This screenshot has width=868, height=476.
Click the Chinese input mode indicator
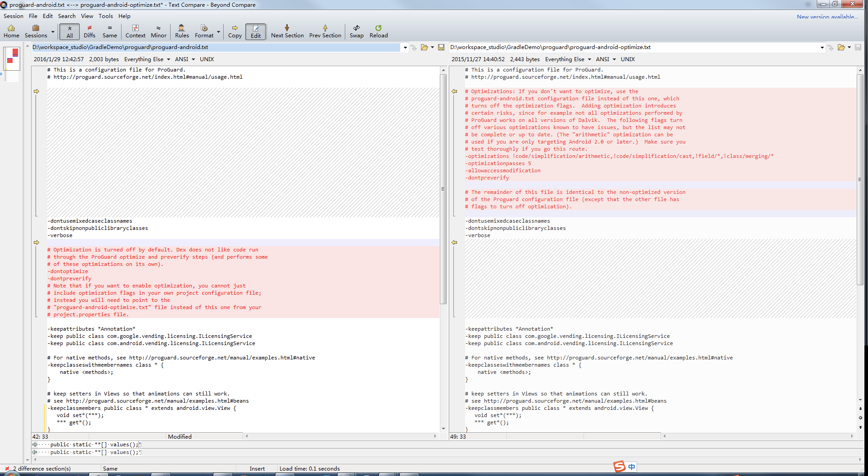pyautogui.click(x=632, y=467)
